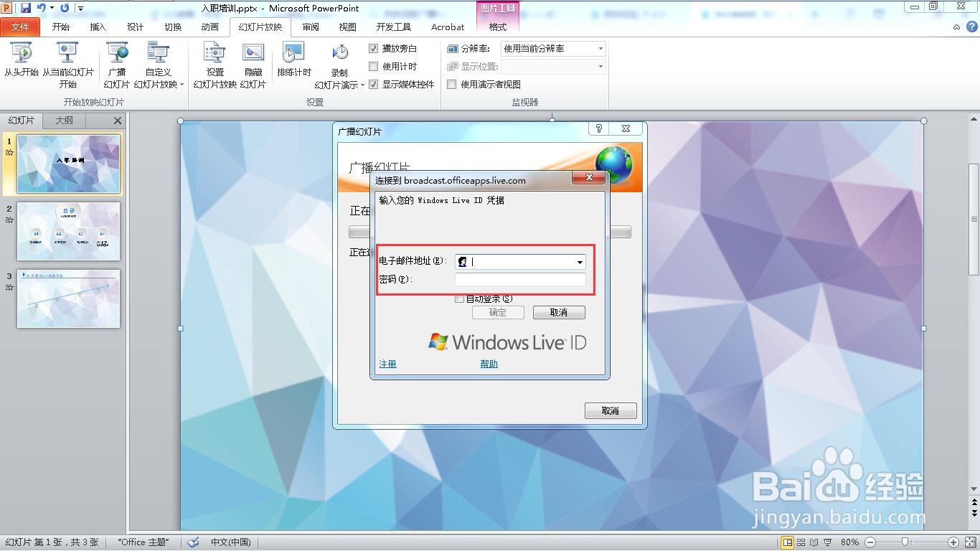
Task: Click the password (密码) input field
Action: click(x=520, y=280)
